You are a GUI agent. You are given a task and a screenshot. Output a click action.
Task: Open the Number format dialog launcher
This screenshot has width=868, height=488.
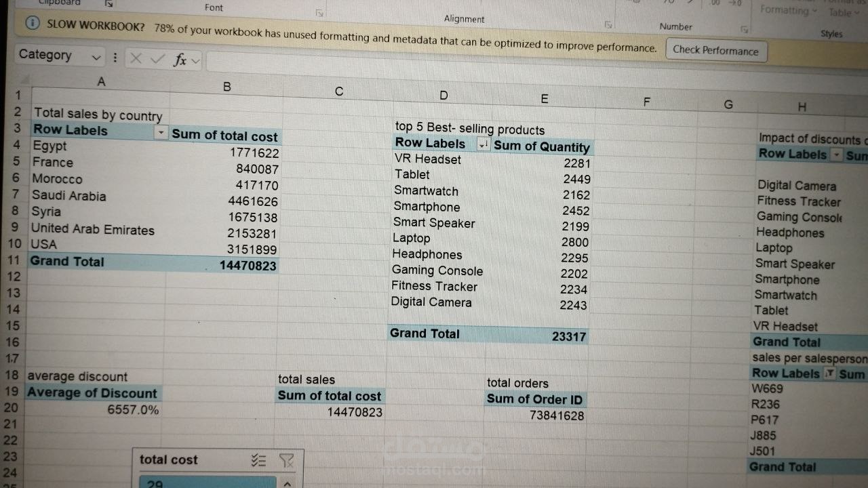(x=745, y=29)
